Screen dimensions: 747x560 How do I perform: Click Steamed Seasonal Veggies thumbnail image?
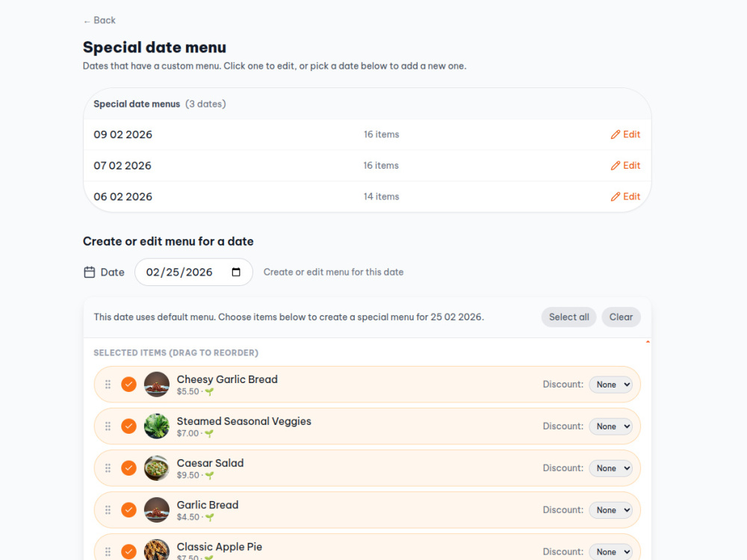(x=157, y=426)
